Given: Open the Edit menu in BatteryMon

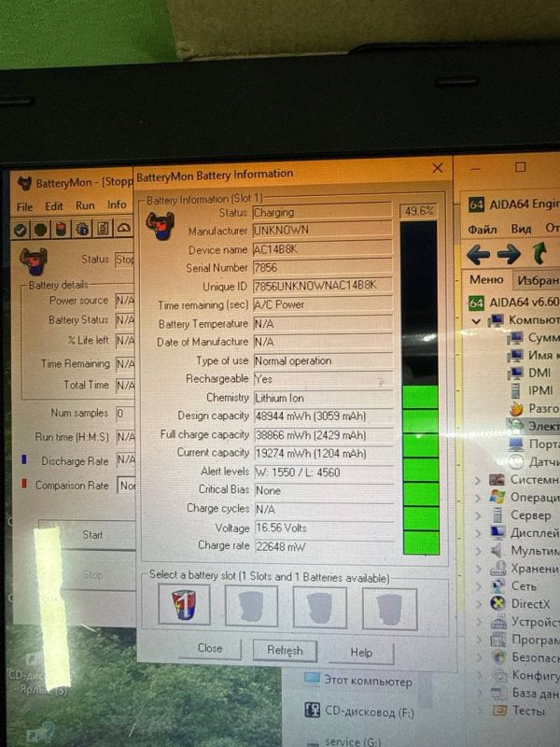Looking at the screenshot, I should [54, 206].
